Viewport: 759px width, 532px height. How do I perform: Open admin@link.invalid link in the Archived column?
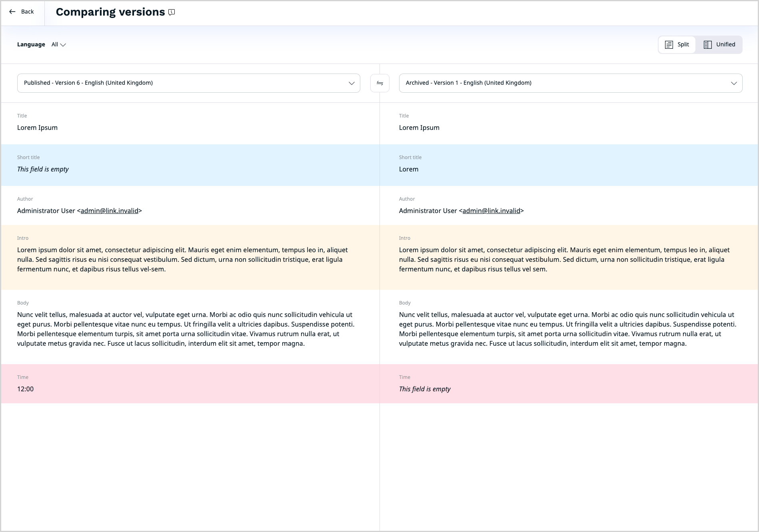click(491, 211)
